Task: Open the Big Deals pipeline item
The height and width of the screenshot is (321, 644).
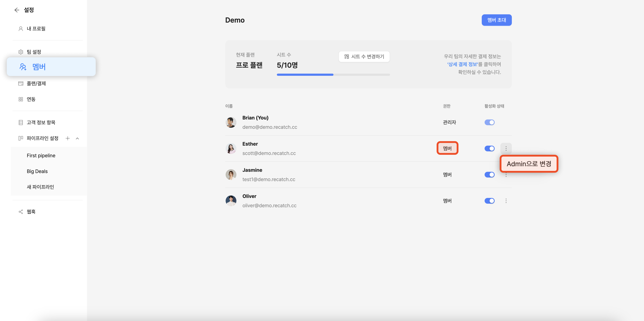Action: click(37, 171)
